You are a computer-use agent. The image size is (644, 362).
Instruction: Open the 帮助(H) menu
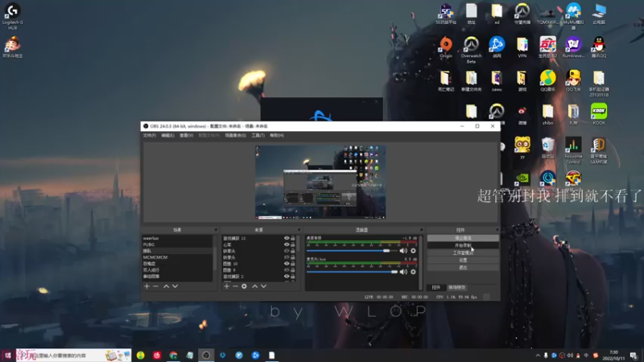pyautogui.click(x=277, y=135)
